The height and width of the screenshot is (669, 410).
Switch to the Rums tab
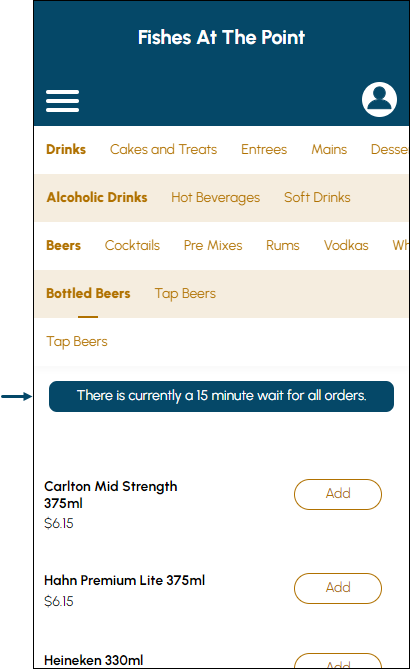coord(283,245)
